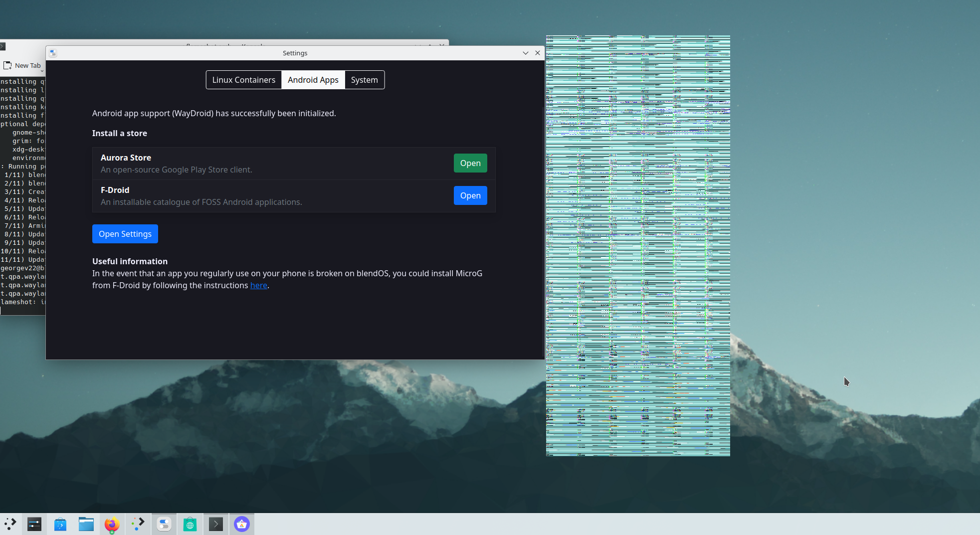Image resolution: width=980 pixels, height=535 pixels.
Task: Click the colorful Plasma dots icon
Action: pyautogui.click(x=138, y=524)
